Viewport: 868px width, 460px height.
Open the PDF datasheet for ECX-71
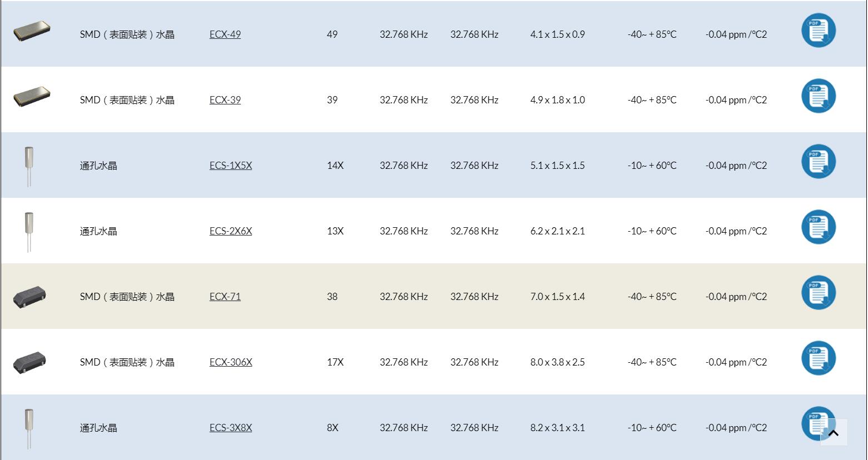[x=819, y=292]
